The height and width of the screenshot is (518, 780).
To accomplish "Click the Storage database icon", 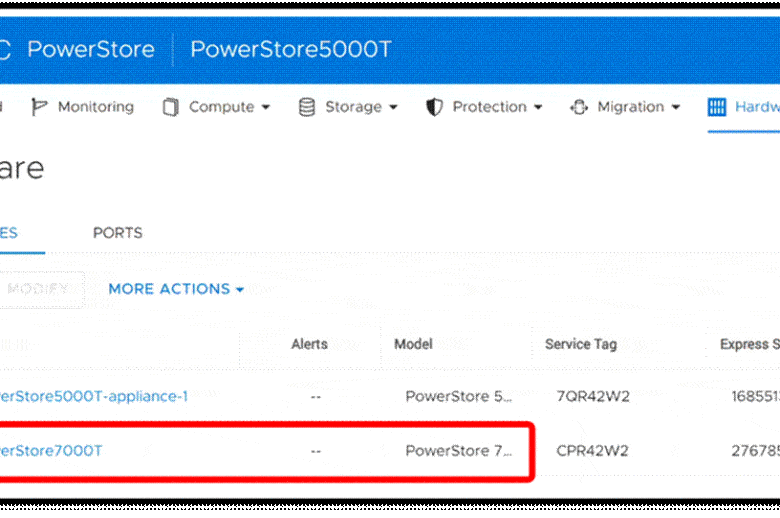I will point(306,107).
